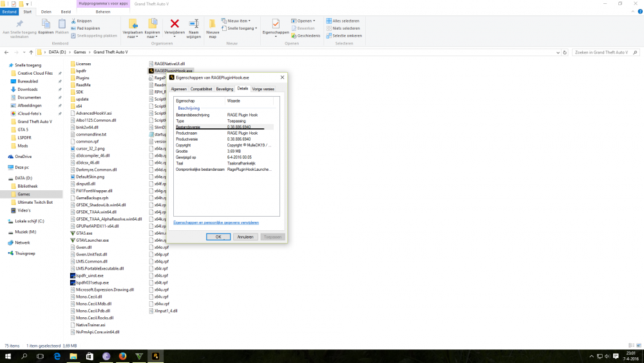Open the Windows Start menu
Screen dimensions: 644x363
8,356
